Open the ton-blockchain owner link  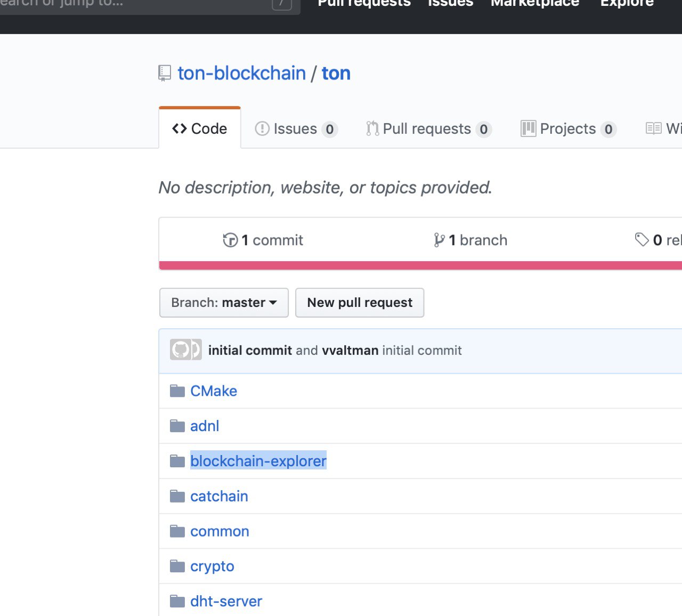[x=242, y=73]
